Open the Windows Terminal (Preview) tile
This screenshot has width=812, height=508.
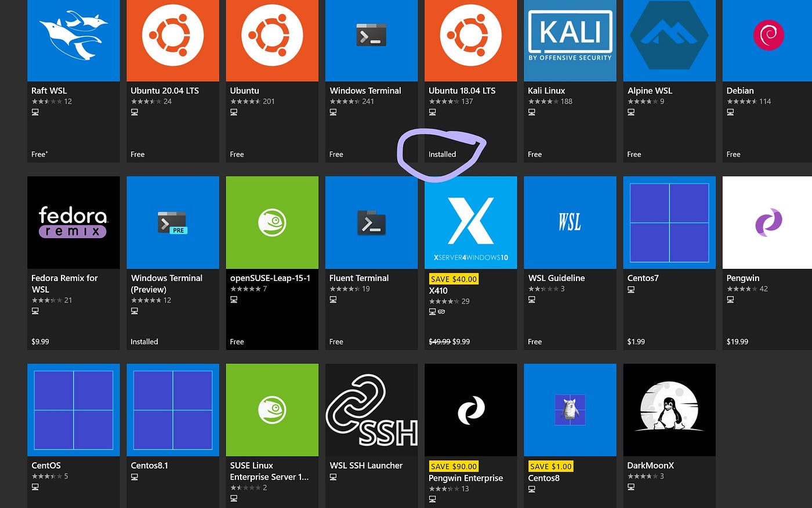(172, 222)
